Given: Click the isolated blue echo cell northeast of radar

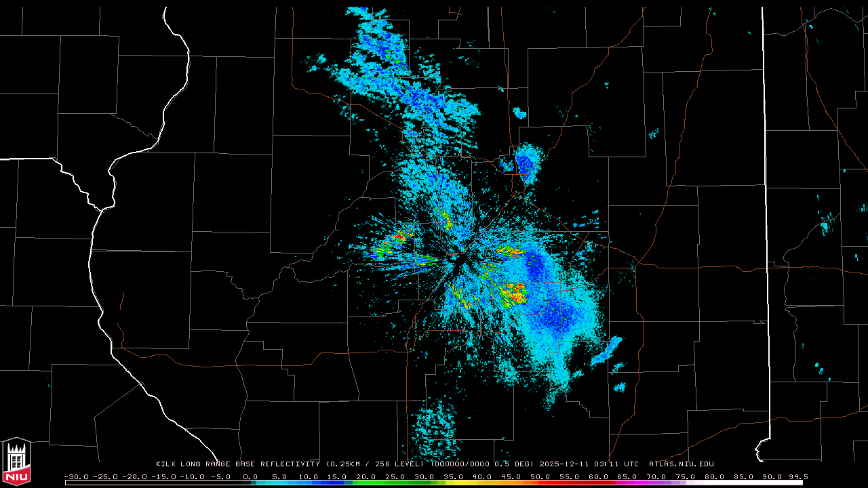Looking at the screenshot, I should coord(526,163).
